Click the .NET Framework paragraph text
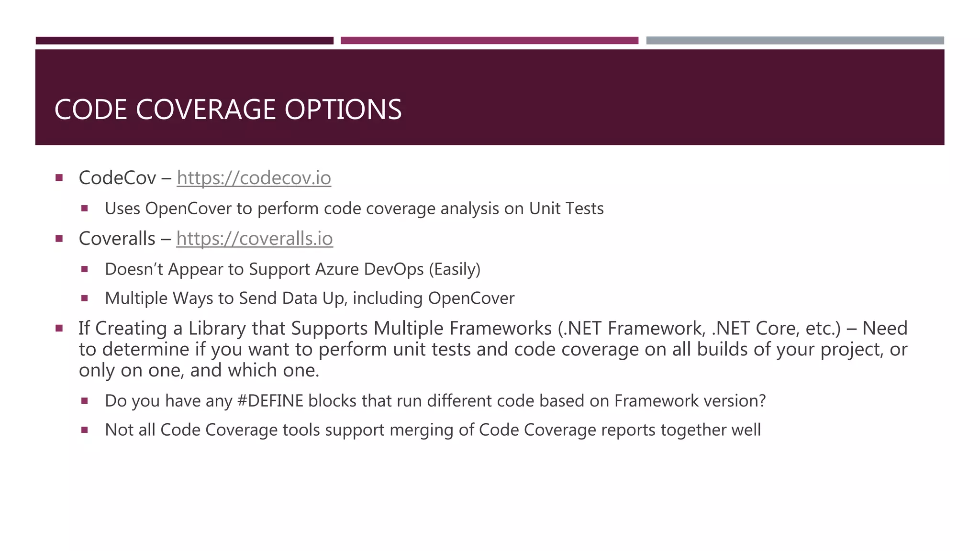980x551 pixels. [x=493, y=349]
